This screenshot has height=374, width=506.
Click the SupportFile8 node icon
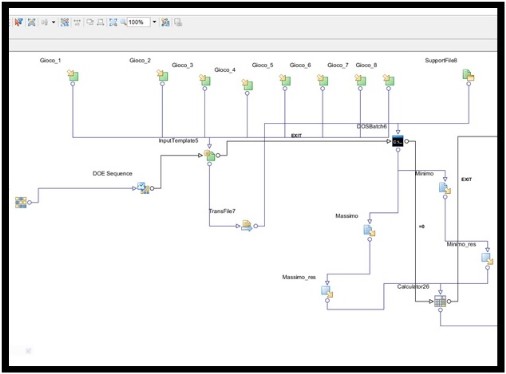tap(468, 75)
